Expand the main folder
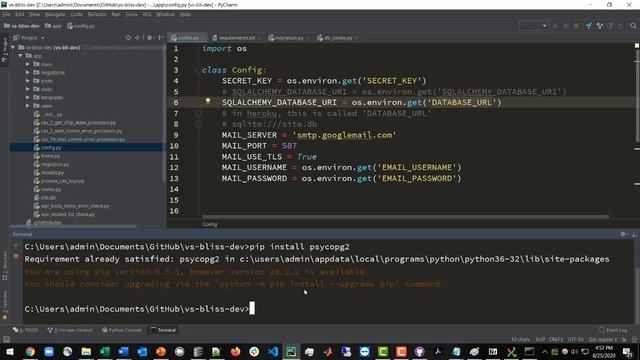Image resolution: width=640 pixels, height=360 pixels. [x=28, y=64]
